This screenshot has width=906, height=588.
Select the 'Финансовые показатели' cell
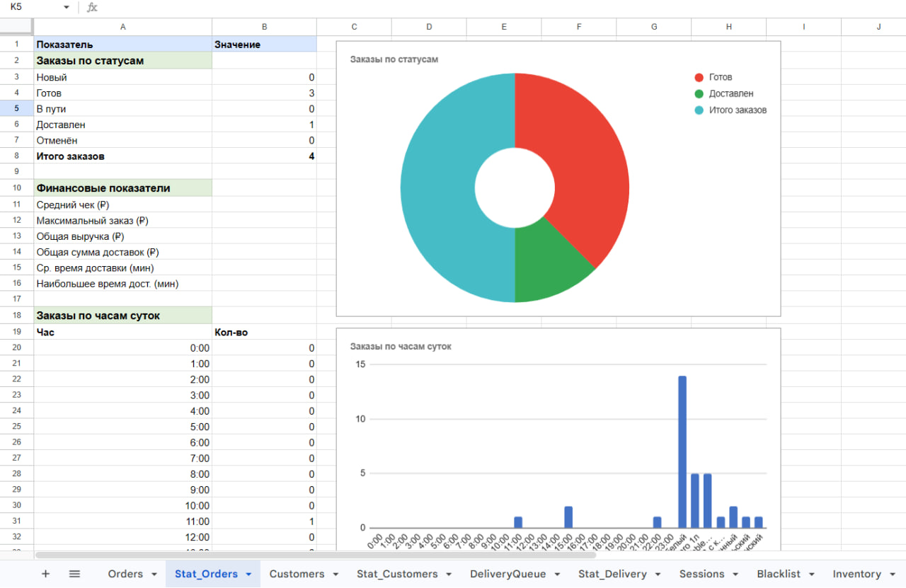tap(123, 188)
